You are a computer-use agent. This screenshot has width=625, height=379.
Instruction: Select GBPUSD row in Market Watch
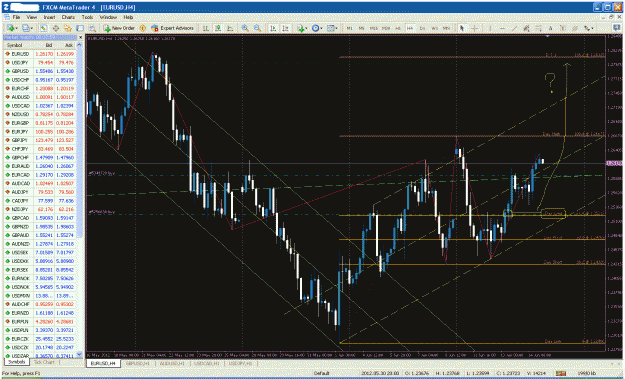[x=40, y=71]
